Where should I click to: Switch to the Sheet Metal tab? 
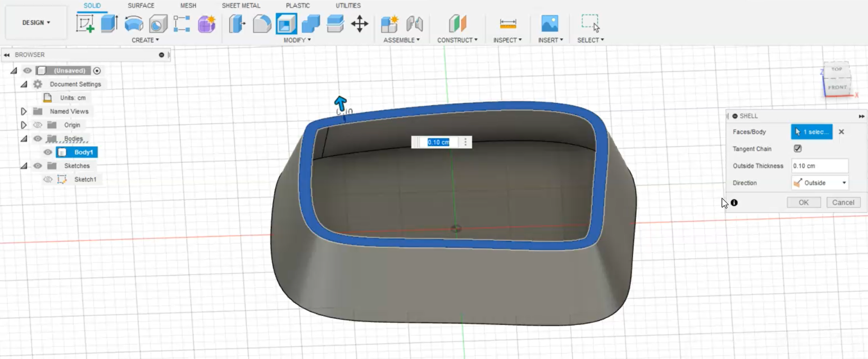pyautogui.click(x=241, y=6)
